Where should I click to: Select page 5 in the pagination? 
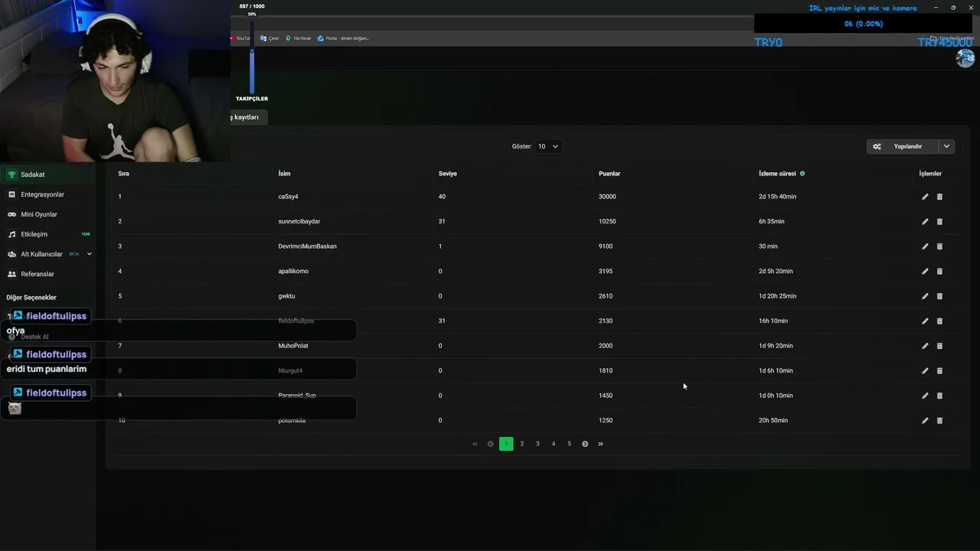[x=569, y=444]
